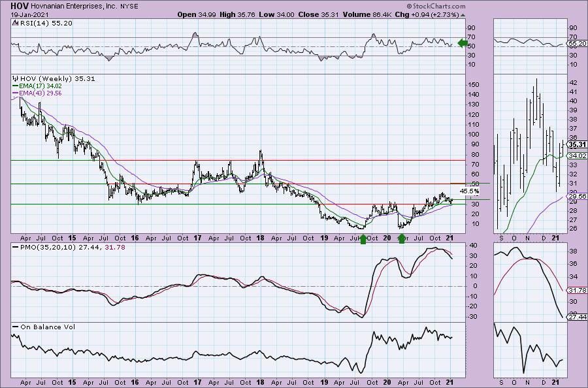Click the 34.02 EMA value tag
588x388 pixels.
578,155
